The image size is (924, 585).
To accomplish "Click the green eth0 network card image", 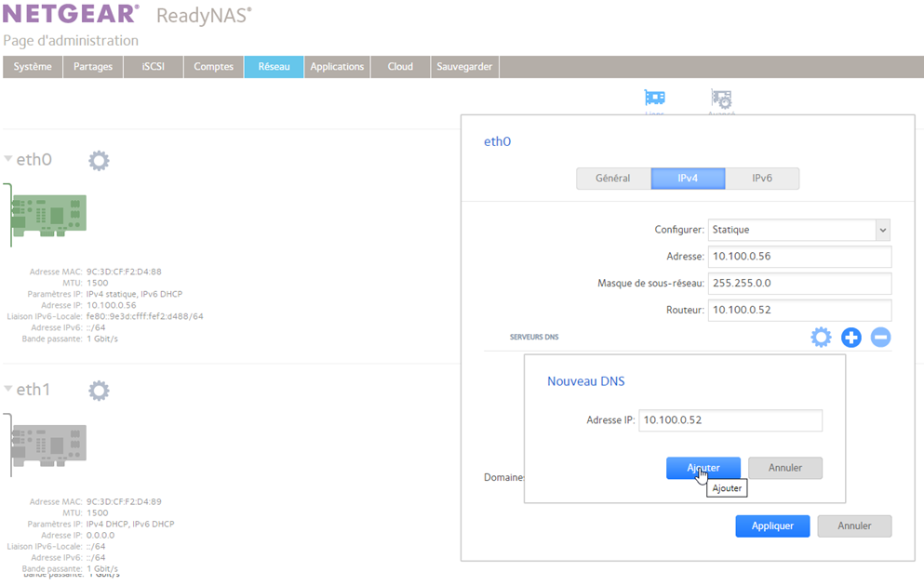I will pos(49,216).
